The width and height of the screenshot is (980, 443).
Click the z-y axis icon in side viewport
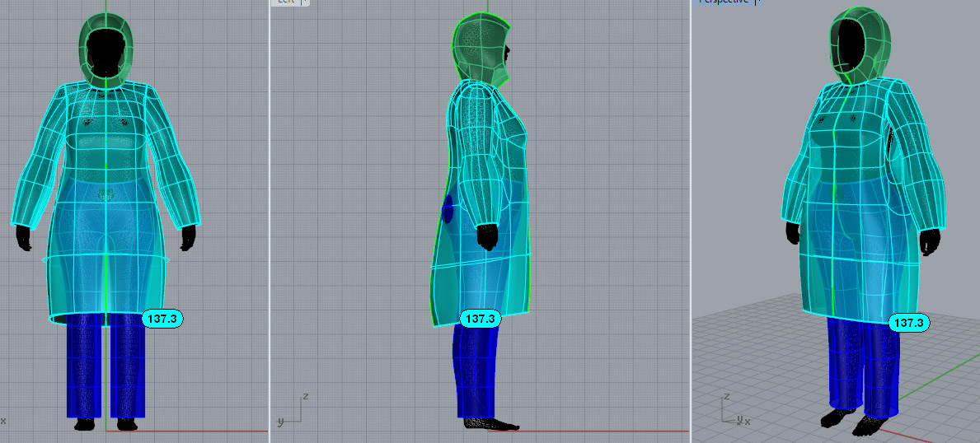(293, 410)
